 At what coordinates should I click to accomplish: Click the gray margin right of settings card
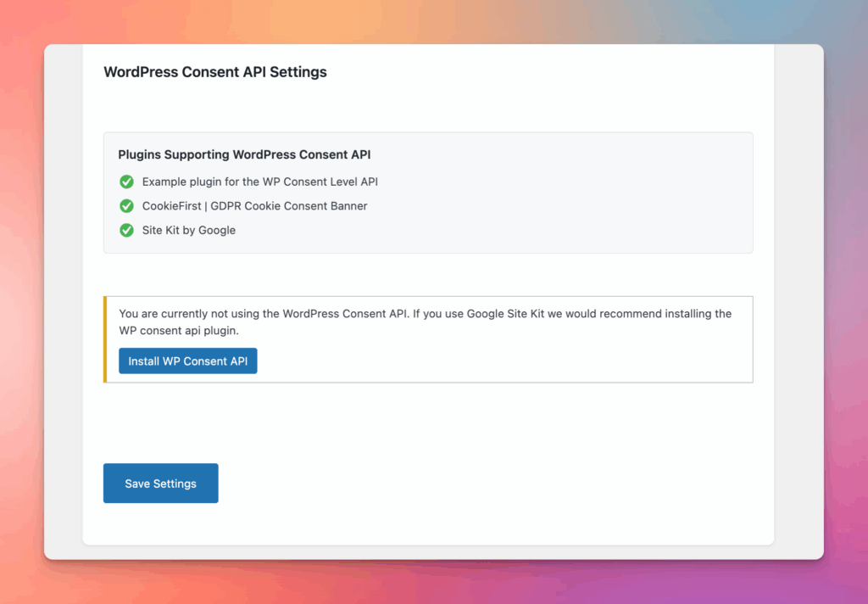(798, 297)
